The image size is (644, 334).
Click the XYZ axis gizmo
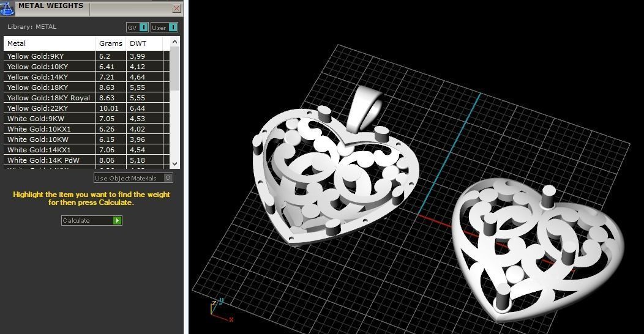point(222,310)
